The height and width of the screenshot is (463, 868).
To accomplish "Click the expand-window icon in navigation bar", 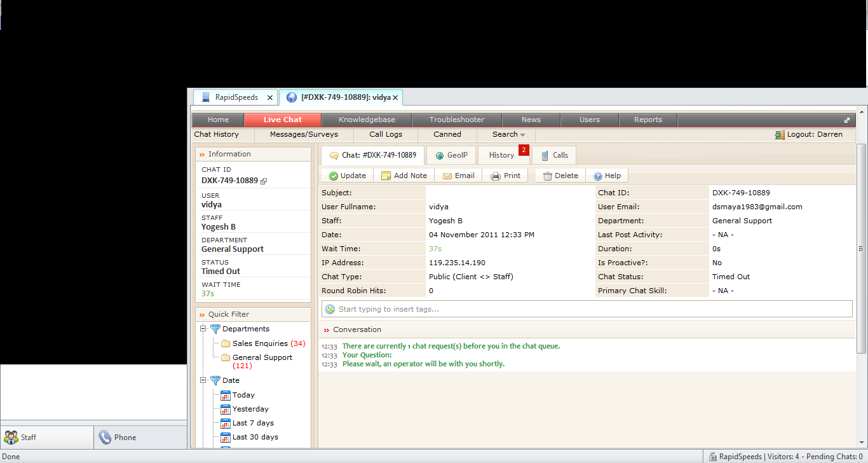I will (x=846, y=120).
